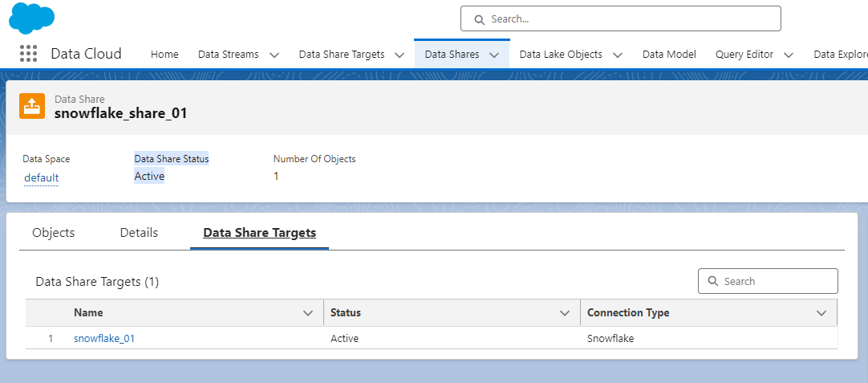
Task: Click magnifier icon in Data Share Targets search
Action: pyautogui.click(x=713, y=281)
